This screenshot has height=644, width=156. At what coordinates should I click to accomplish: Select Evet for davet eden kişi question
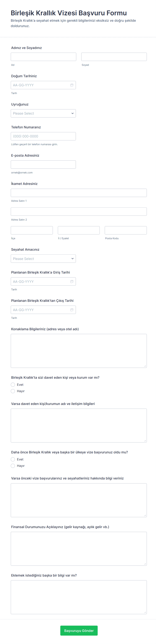pyautogui.click(x=13, y=385)
